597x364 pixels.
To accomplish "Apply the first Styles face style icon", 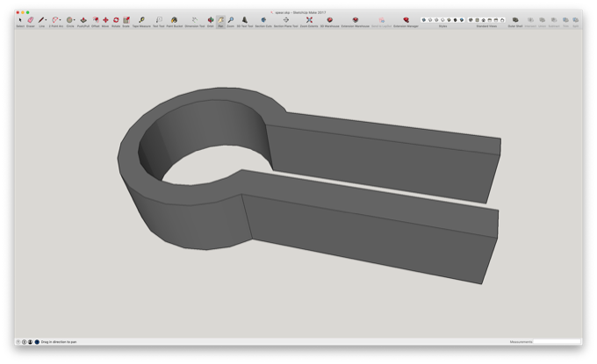I will coord(424,20).
